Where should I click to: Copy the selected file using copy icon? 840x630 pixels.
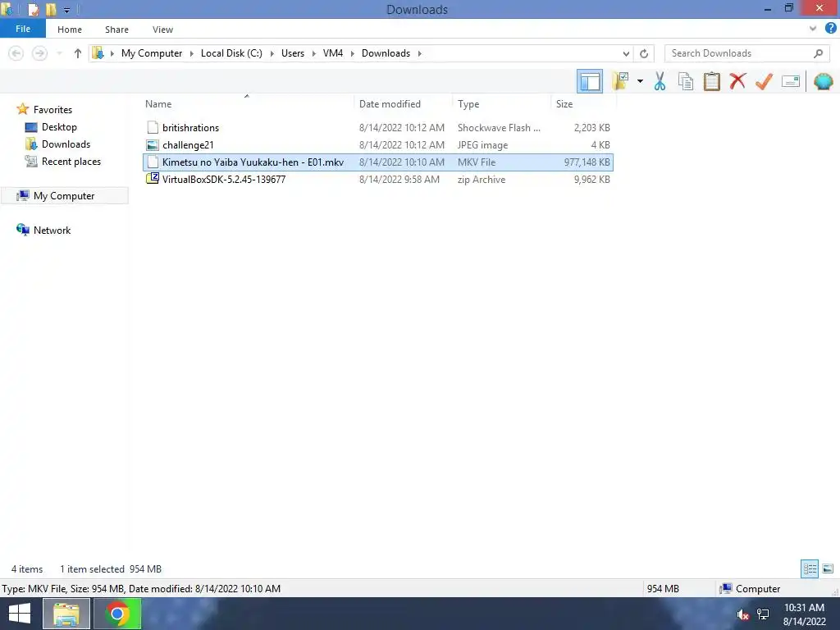686,81
